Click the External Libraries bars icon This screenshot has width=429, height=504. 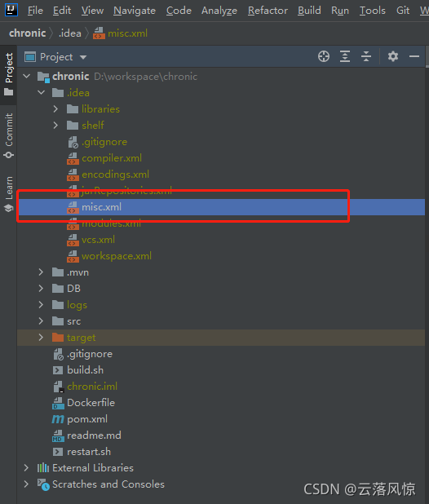click(x=43, y=467)
